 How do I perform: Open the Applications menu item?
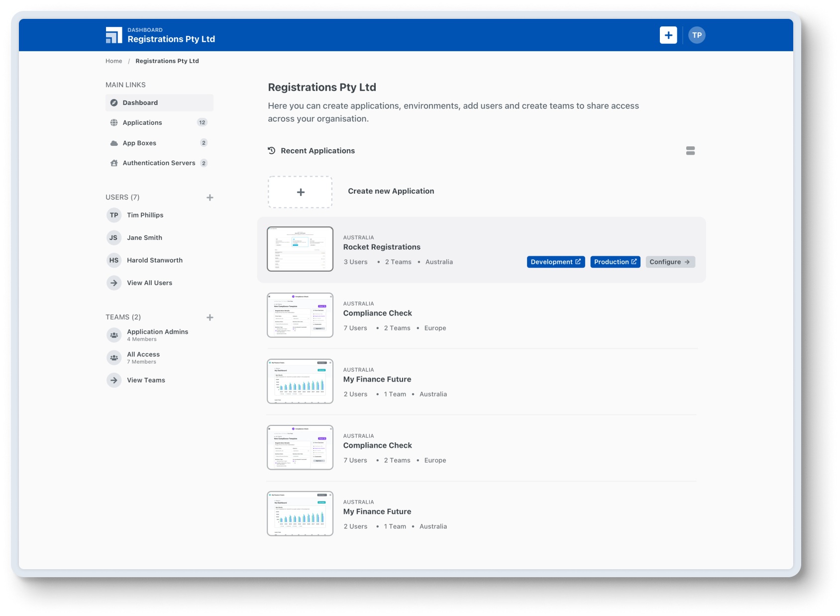point(159,122)
